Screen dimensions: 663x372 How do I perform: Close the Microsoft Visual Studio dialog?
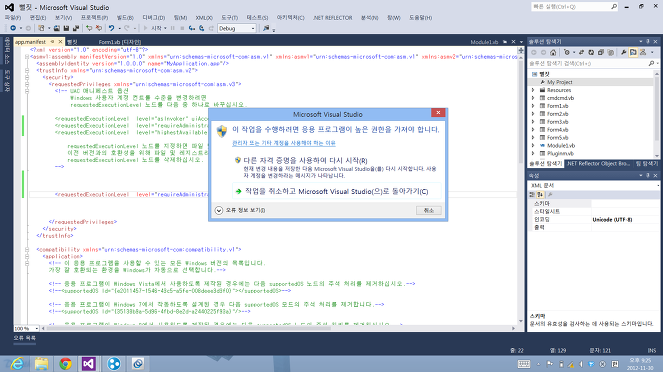[x=438, y=112]
